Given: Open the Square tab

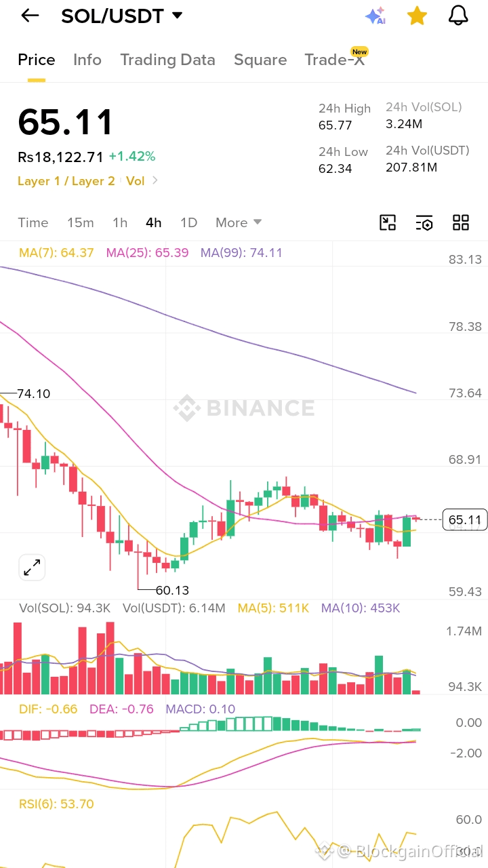Looking at the screenshot, I should tap(260, 60).
